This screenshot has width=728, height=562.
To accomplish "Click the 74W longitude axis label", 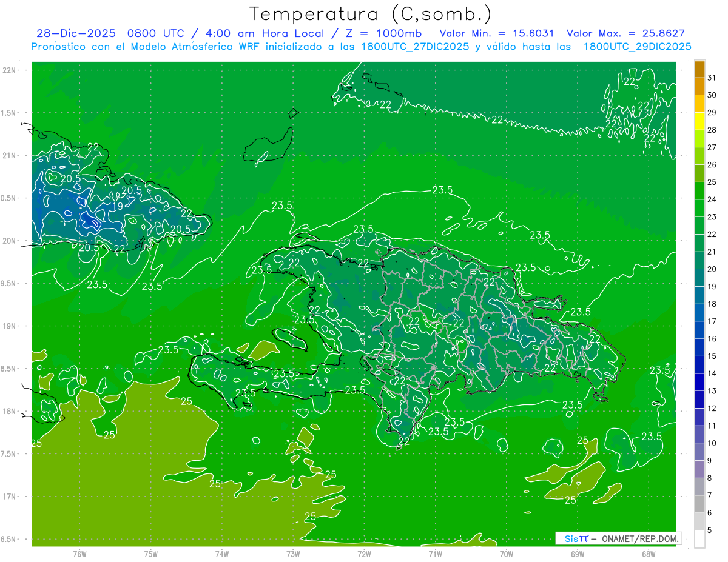I will pyautogui.click(x=222, y=554).
